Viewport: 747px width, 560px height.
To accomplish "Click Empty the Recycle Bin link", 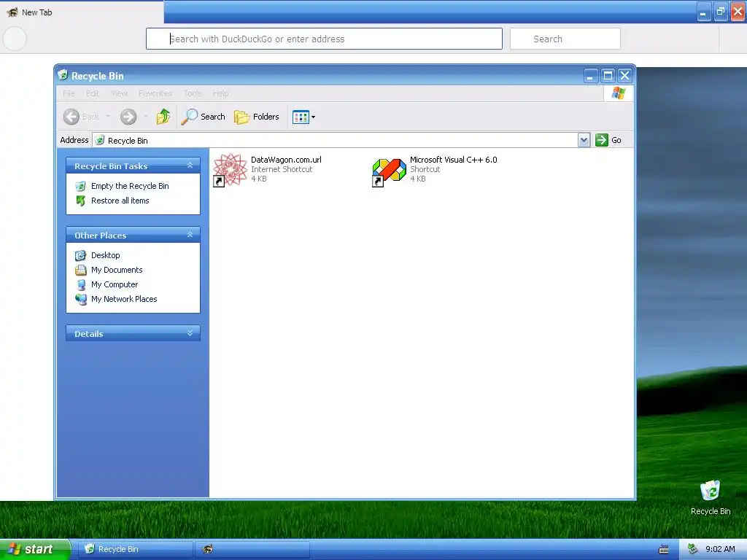I will [130, 186].
